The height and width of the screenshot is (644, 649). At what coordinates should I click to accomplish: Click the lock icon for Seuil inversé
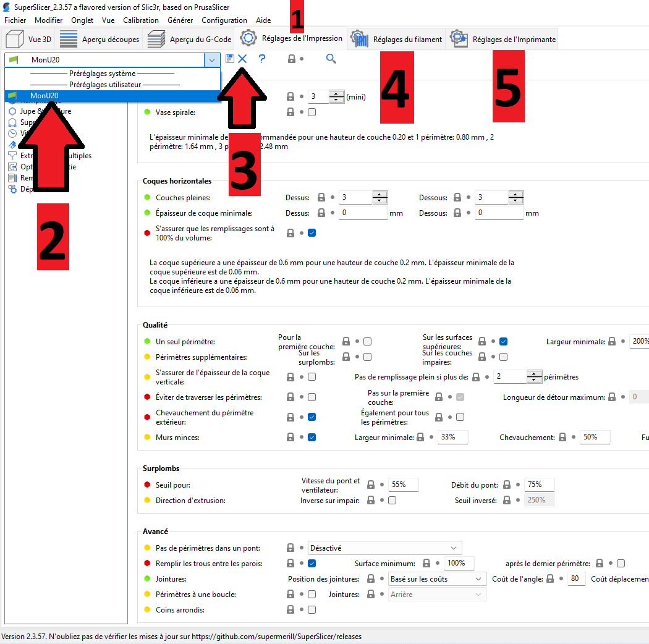507,500
